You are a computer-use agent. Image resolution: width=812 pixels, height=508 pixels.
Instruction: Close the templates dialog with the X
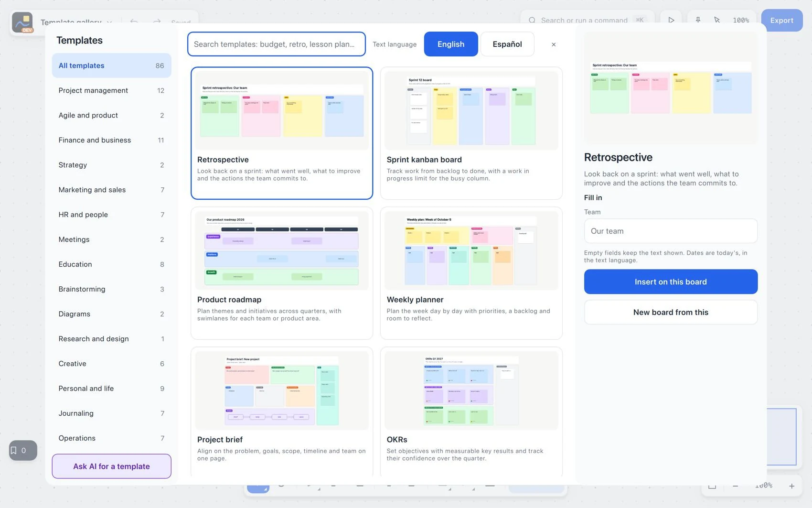coord(554,44)
